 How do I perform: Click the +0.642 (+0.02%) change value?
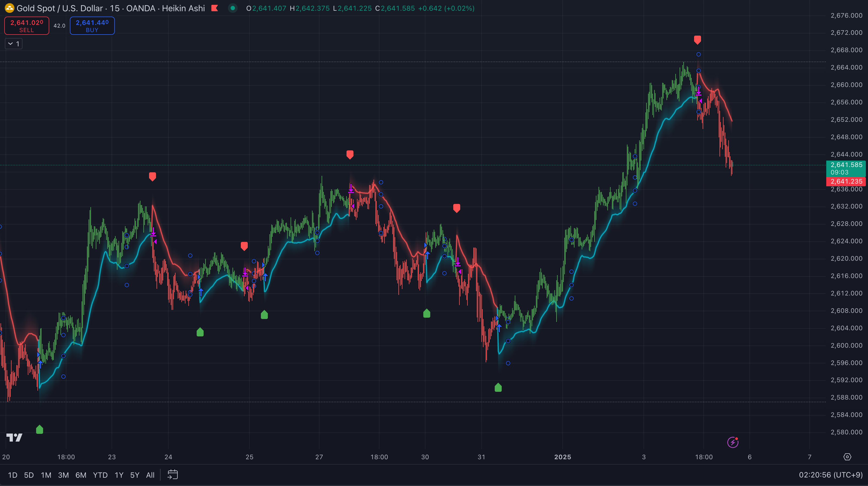click(446, 8)
